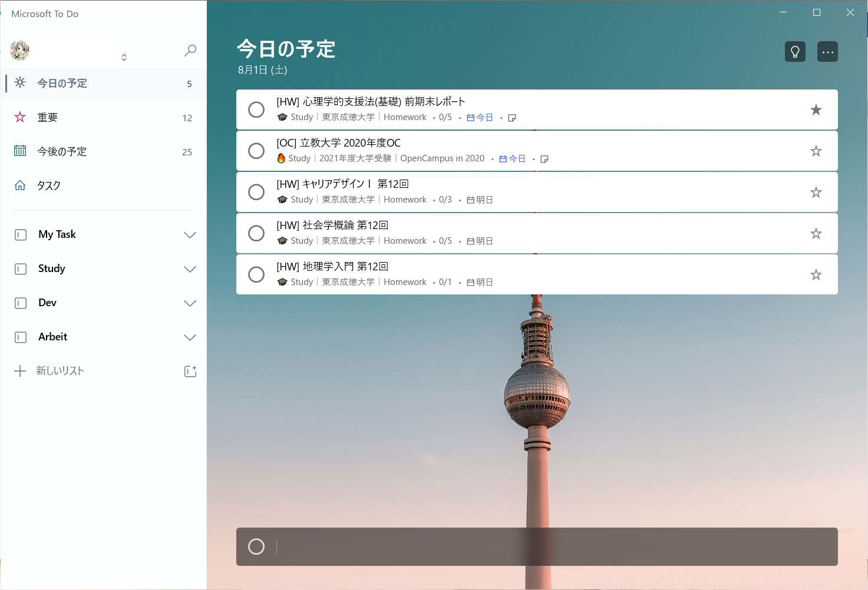
Task: Click the lightbulb suggestions icon
Action: (x=795, y=52)
